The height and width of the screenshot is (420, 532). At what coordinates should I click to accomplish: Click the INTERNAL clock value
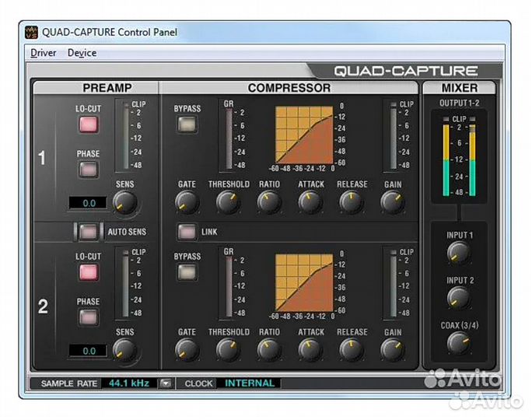[x=250, y=383]
